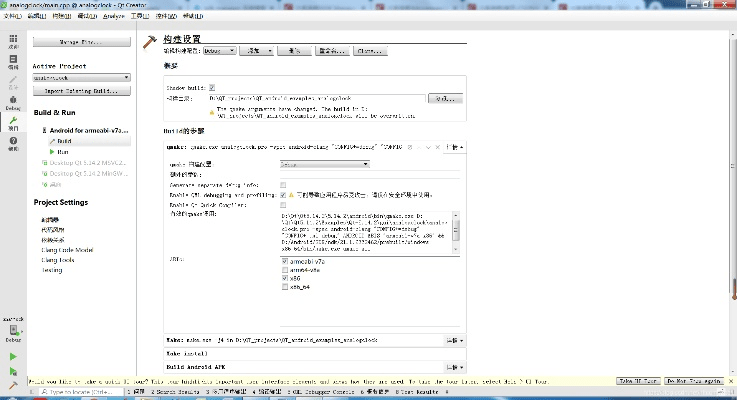This screenshot has height=400, width=737.
Task: Click the green Run button
Action: coord(13,356)
